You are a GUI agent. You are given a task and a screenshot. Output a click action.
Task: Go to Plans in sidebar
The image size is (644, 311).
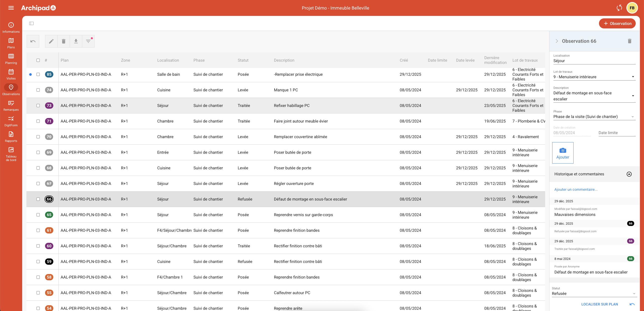11,43
